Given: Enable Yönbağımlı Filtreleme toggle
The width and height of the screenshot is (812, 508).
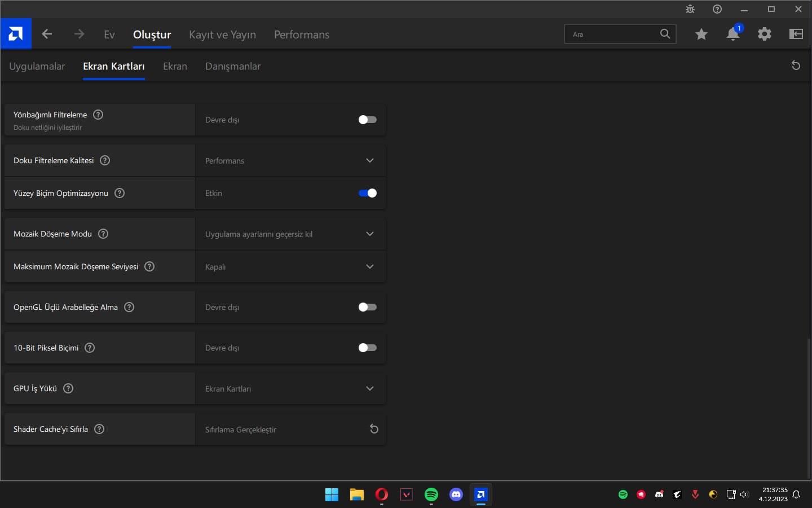Looking at the screenshot, I should pyautogui.click(x=367, y=120).
